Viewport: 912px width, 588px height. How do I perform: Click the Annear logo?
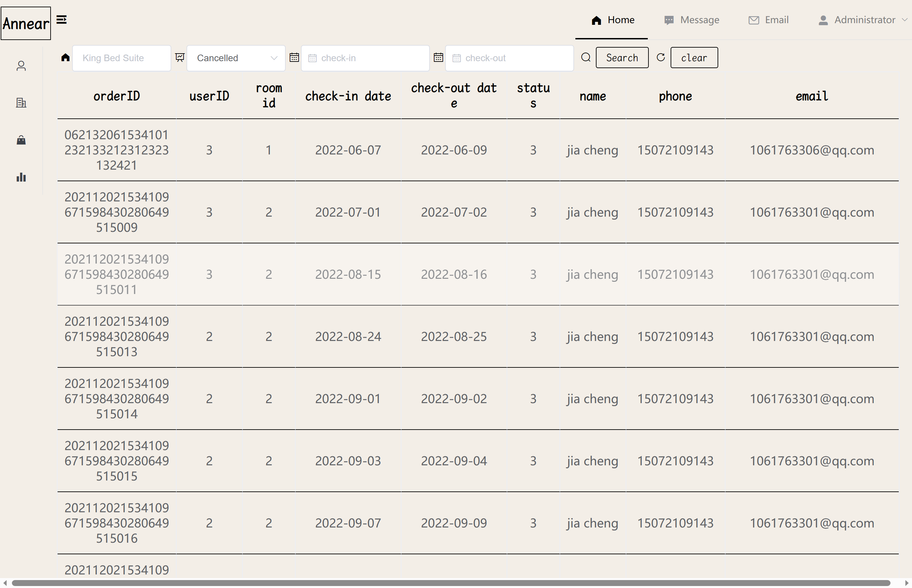click(x=25, y=23)
